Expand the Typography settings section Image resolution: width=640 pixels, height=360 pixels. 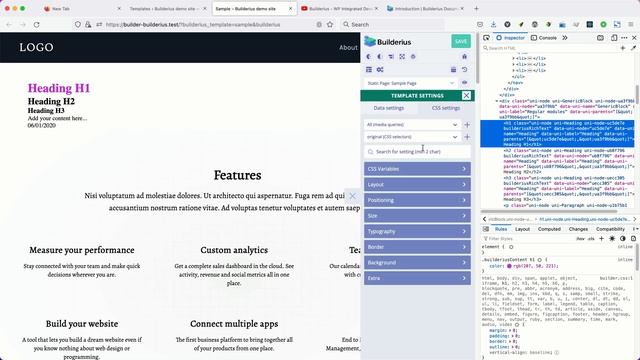click(417, 231)
